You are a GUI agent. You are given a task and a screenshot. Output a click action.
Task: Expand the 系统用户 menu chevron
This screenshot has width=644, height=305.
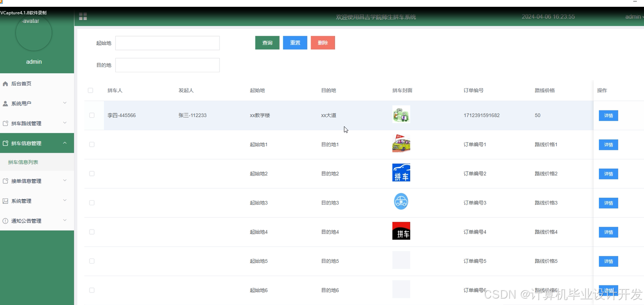click(65, 103)
